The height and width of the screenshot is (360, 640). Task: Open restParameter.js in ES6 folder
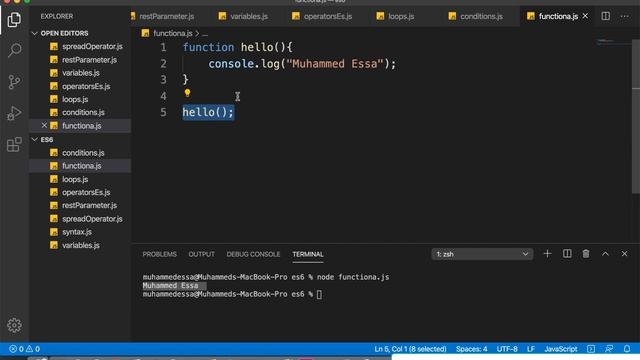tap(80, 205)
